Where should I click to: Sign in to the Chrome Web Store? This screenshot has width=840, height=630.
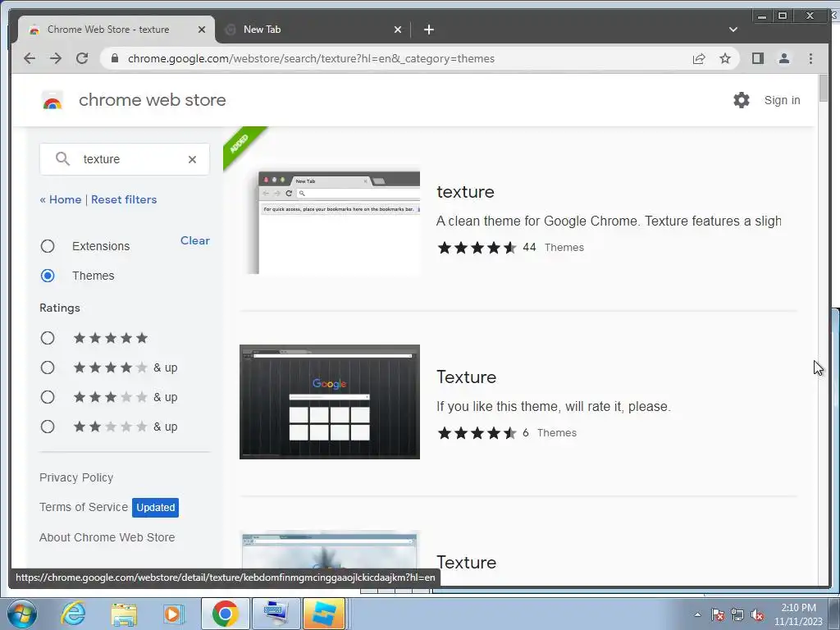pos(782,100)
